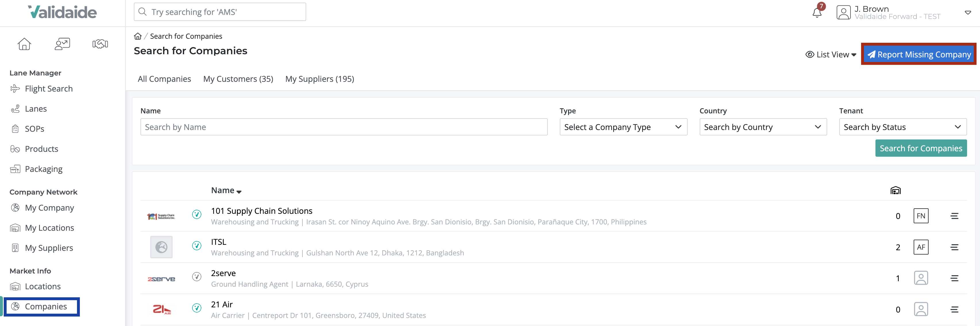Click the FN tenant badge
The image size is (980, 326).
click(x=921, y=216)
